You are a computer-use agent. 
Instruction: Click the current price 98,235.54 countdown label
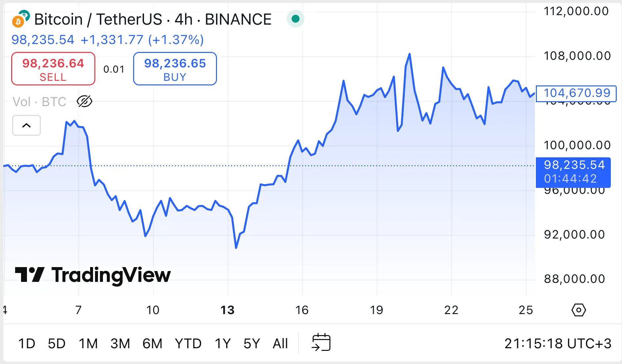point(573,172)
